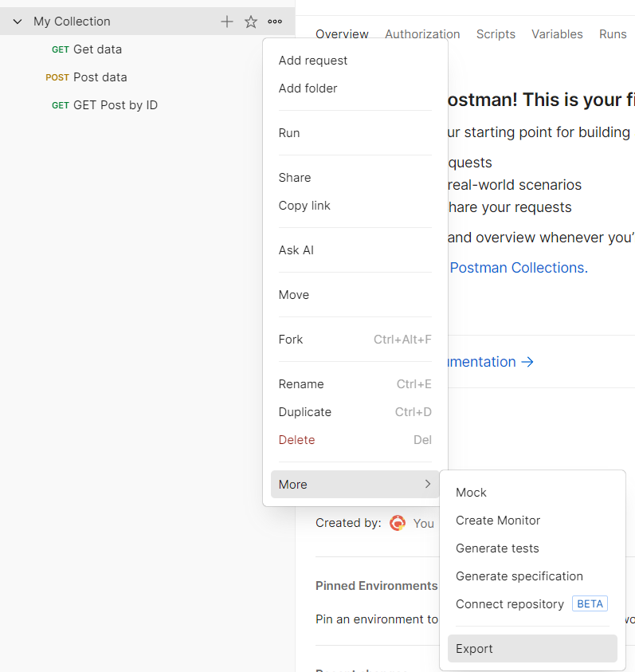Screen dimensions: 635x672
Task: Open the Post data request
Action: [100, 77]
